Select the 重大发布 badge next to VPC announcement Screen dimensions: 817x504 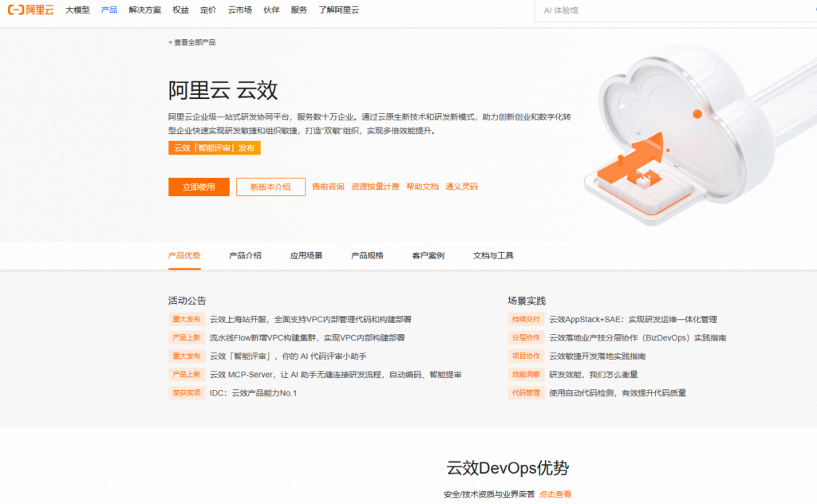pos(186,317)
